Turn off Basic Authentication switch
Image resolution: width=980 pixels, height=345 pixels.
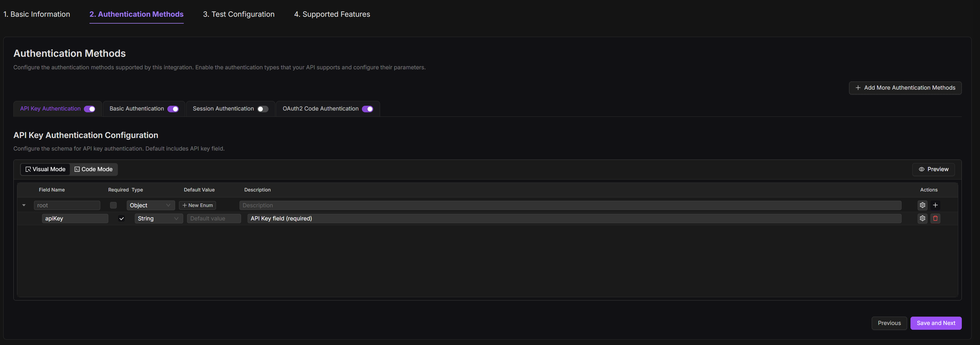pyautogui.click(x=173, y=109)
